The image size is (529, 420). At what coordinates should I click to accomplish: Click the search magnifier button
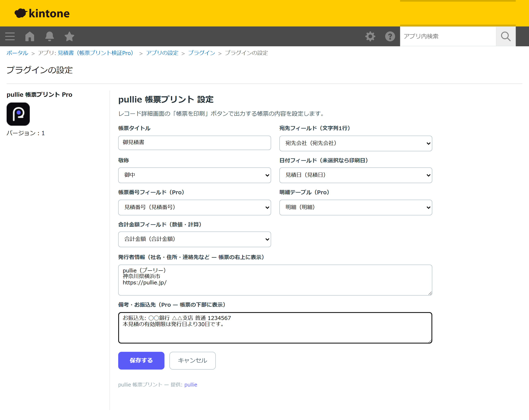click(506, 36)
